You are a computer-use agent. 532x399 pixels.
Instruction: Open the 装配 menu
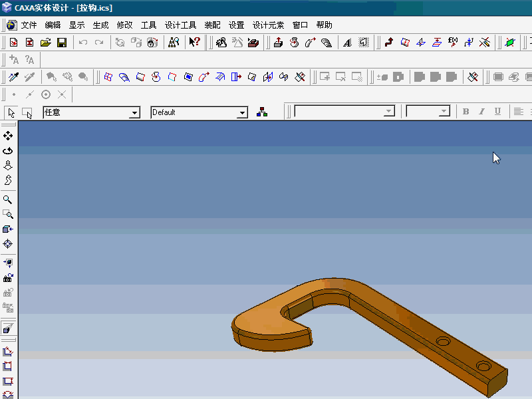coord(212,25)
